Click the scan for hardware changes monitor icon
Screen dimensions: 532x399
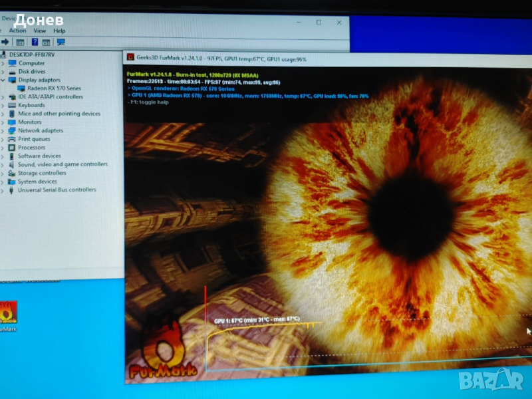[x=61, y=42]
